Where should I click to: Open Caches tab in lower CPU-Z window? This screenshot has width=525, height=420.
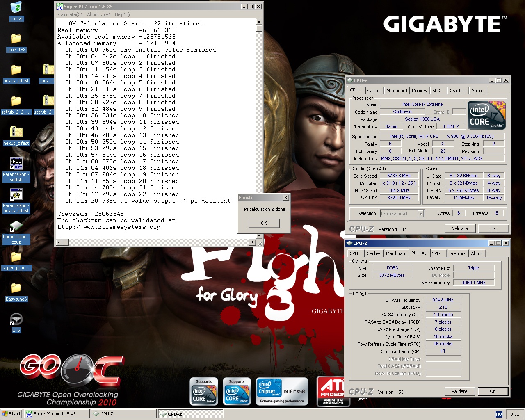point(374,253)
